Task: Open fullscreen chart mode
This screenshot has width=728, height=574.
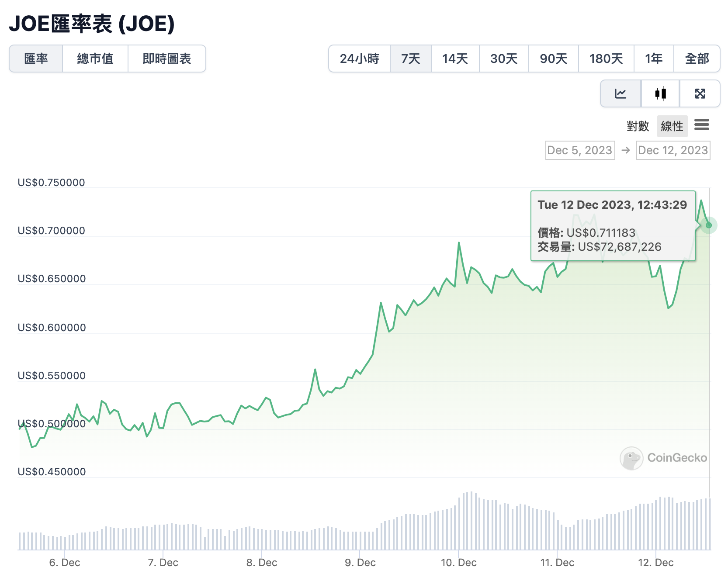Action: point(700,93)
